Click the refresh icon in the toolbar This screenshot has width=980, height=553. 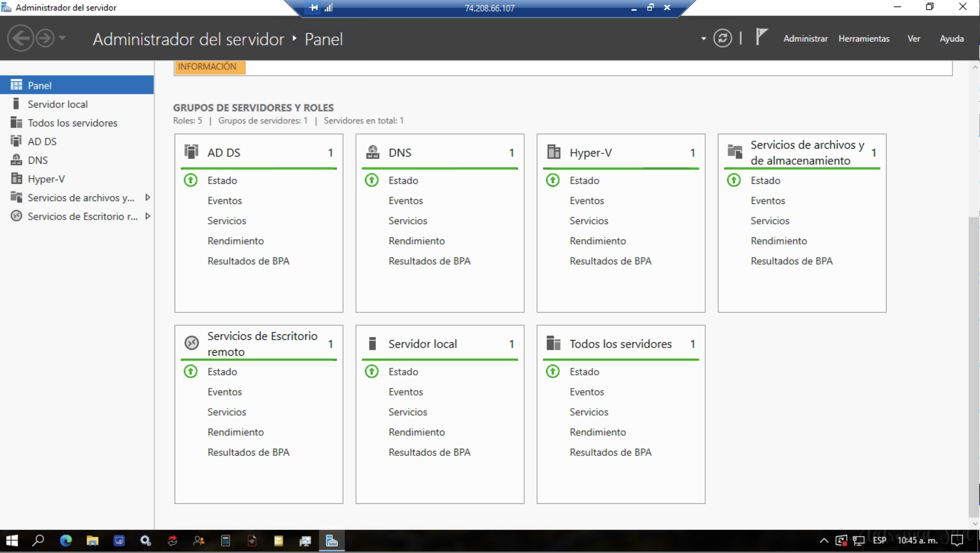click(722, 38)
